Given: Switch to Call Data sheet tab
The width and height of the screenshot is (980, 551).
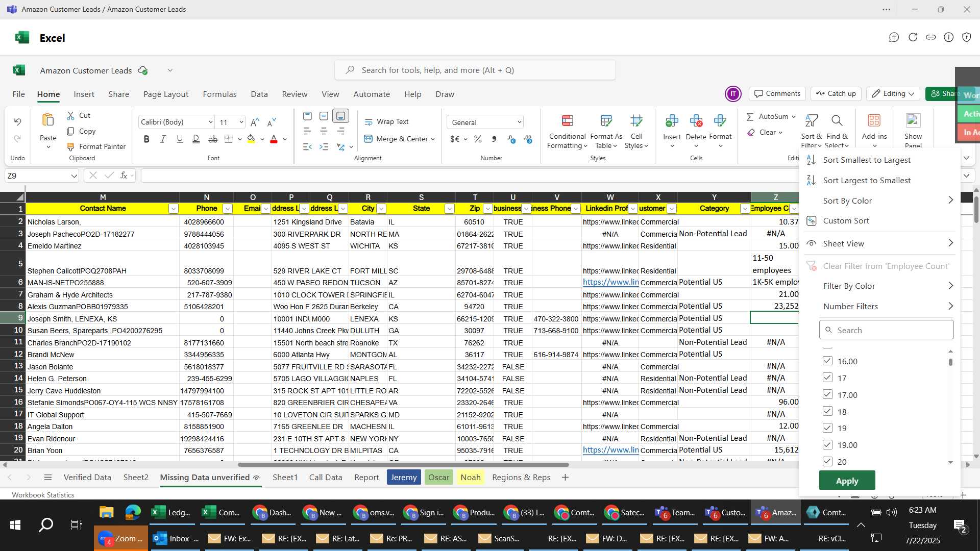Looking at the screenshot, I should [x=326, y=478].
